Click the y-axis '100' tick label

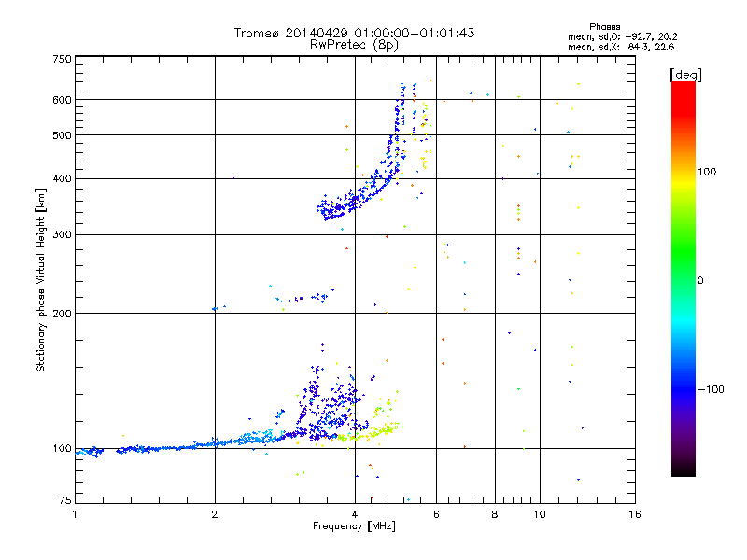pyautogui.click(x=62, y=448)
